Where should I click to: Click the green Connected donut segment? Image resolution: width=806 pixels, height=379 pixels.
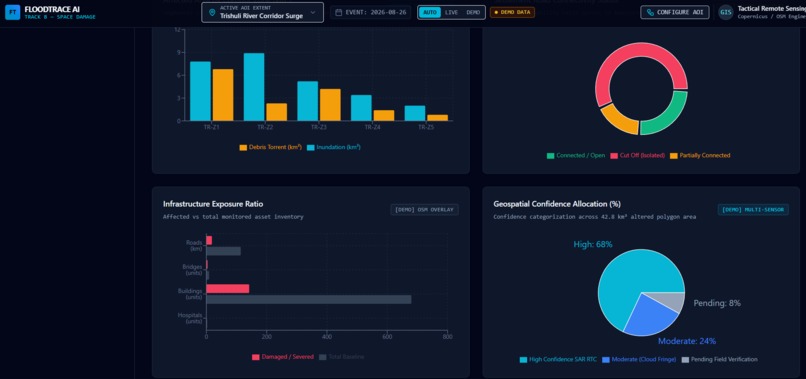click(670, 117)
